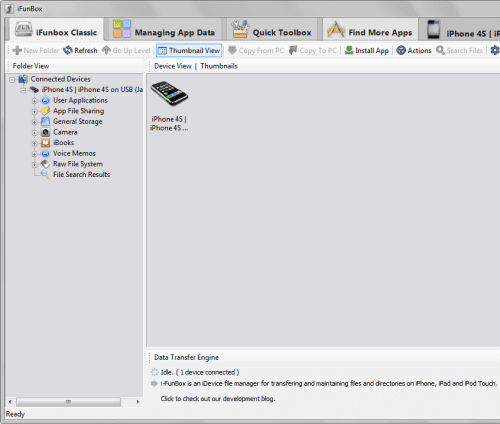Image resolution: width=500 pixels, height=424 pixels.
Task: Click the Device View header label
Action: pos(173,66)
